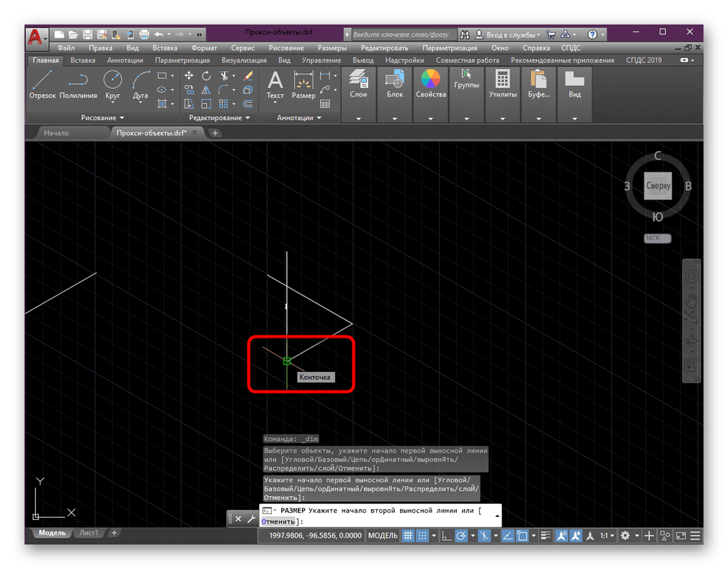The width and height of the screenshot is (728, 569).
Task: Click the Undo arrow
Action: (159, 34)
